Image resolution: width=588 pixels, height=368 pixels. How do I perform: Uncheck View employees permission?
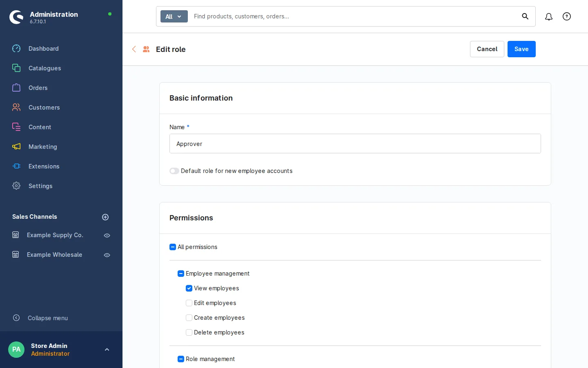click(189, 288)
